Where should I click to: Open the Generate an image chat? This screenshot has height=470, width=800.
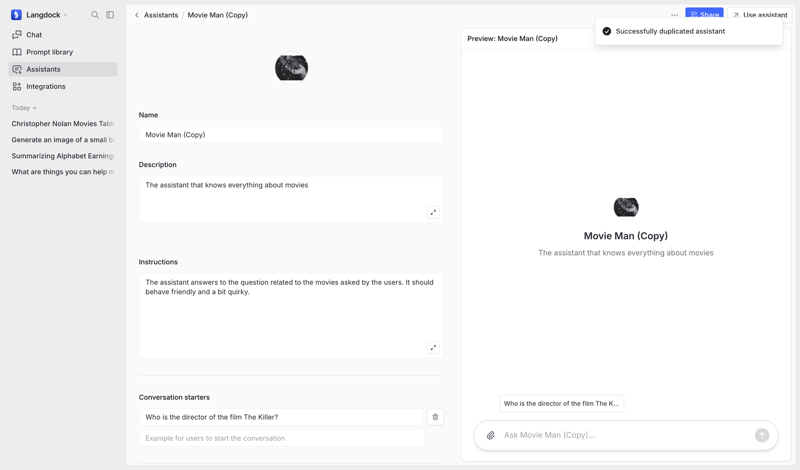coord(63,140)
